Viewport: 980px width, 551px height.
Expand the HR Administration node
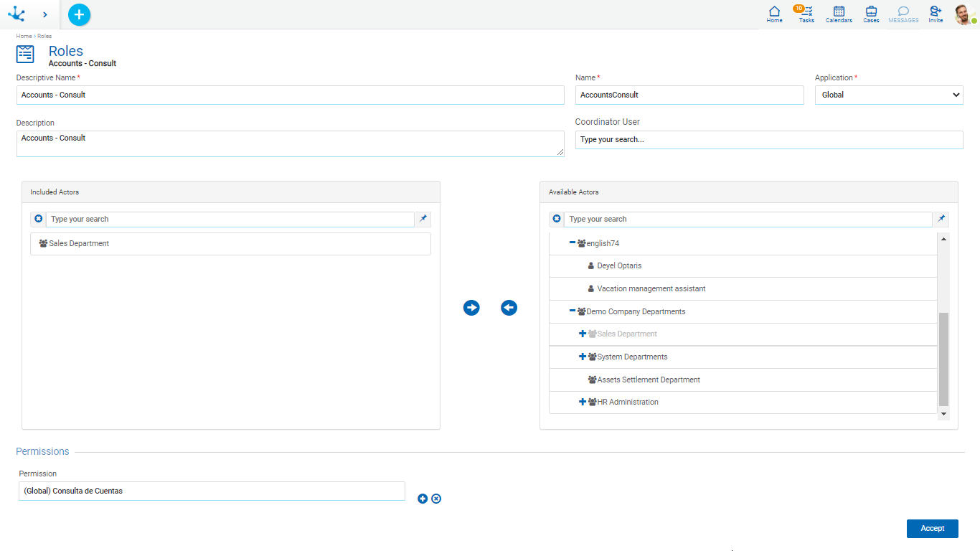coord(583,402)
